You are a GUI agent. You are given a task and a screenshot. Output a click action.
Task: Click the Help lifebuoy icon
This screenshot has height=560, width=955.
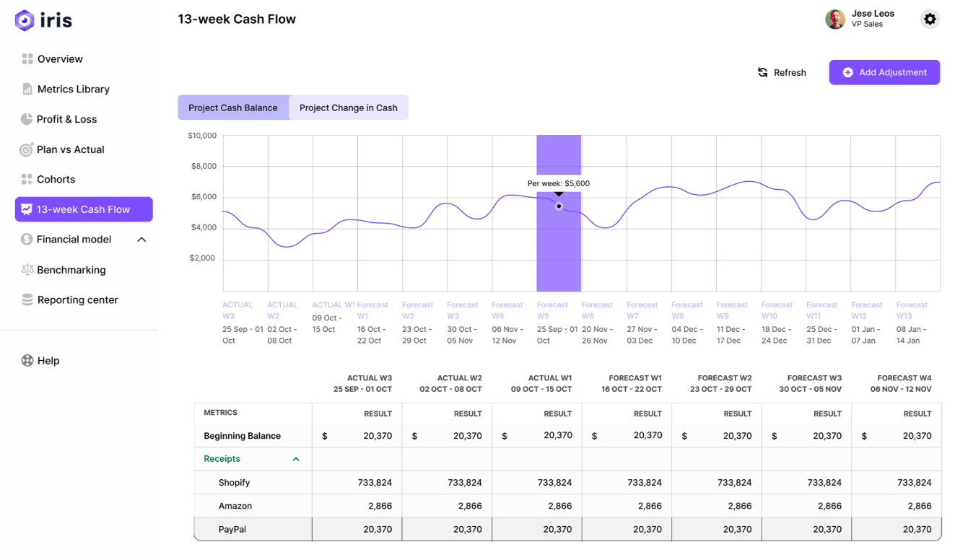click(x=27, y=361)
